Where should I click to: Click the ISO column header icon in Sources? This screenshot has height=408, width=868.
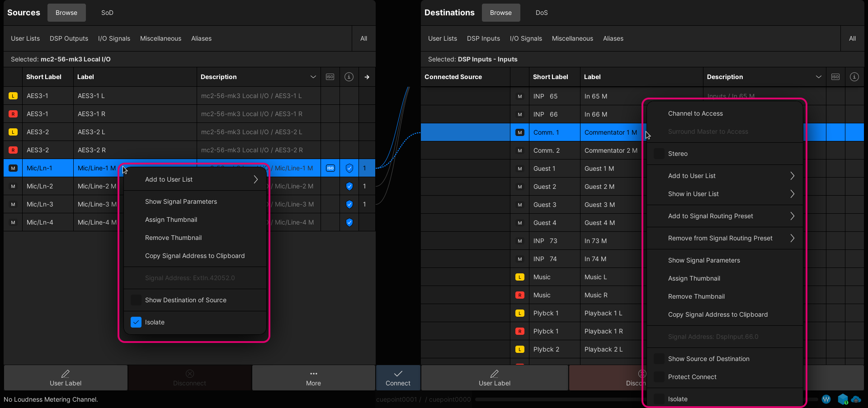click(x=330, y=77)
